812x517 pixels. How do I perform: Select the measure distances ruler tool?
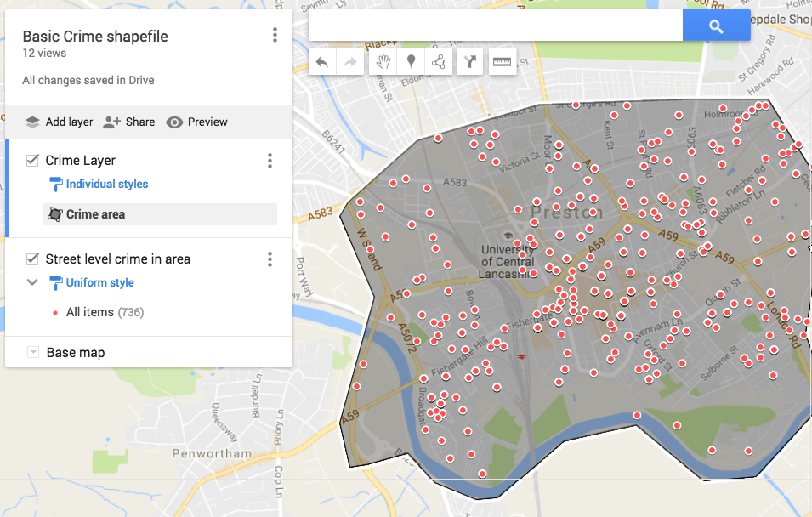pos(502,62)
